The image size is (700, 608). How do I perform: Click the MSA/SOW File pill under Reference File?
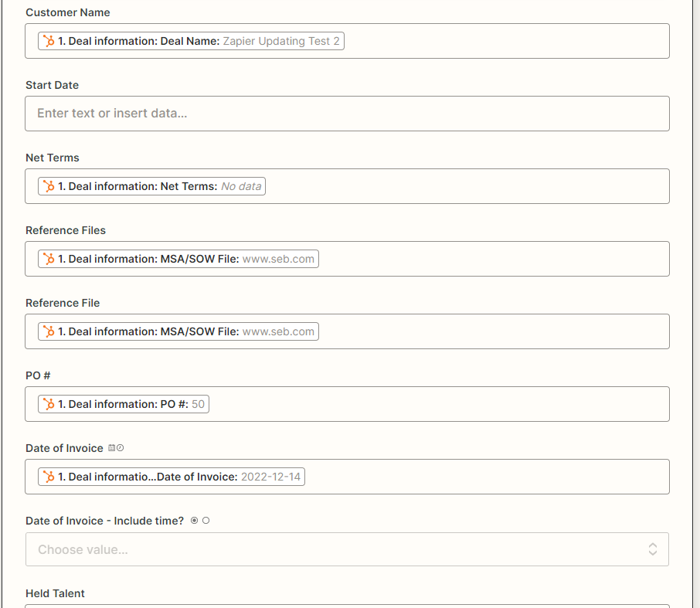(x=178, y=331)
